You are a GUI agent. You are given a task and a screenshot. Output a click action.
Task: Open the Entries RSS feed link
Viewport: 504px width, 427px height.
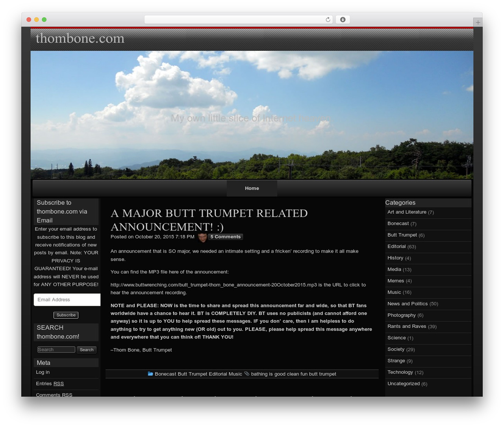pos(50,384)
